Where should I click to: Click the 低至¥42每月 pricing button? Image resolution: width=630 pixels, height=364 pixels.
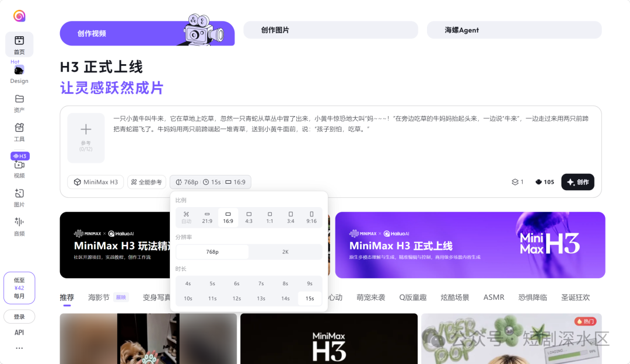click(x=19, y=288)
